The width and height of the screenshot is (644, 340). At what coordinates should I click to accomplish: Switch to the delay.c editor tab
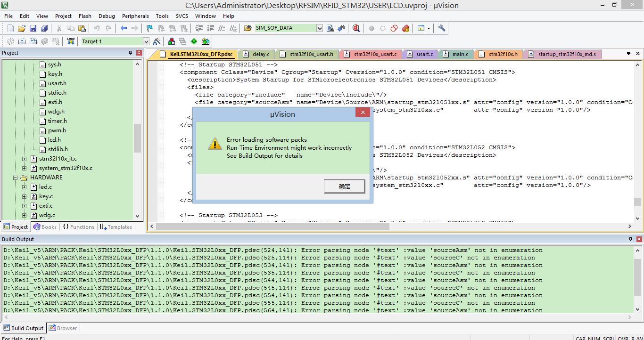[256, 54]
